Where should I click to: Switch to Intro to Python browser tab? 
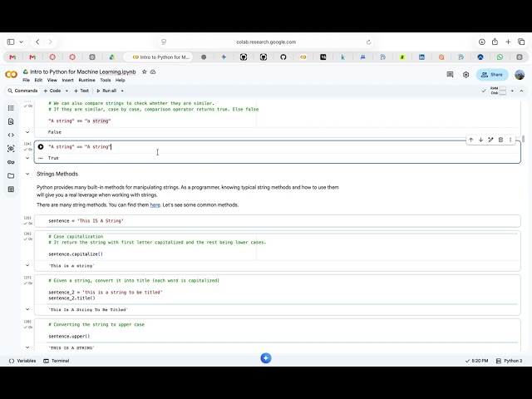coord(158,57)
